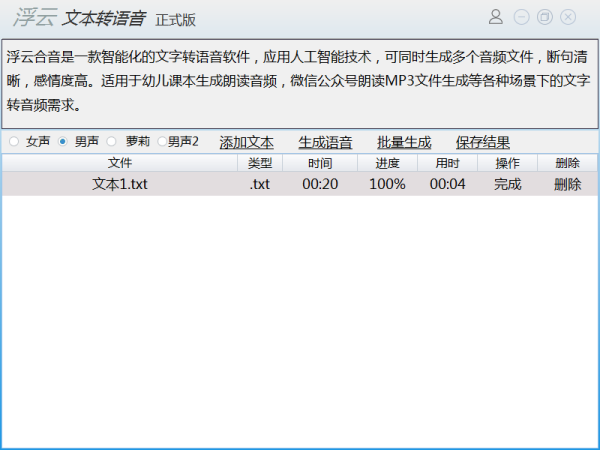The width and height of the screenshot is (600, 450).
Task: Open the 批量生成 batch generate link
Action: click(x=404, y=142)
